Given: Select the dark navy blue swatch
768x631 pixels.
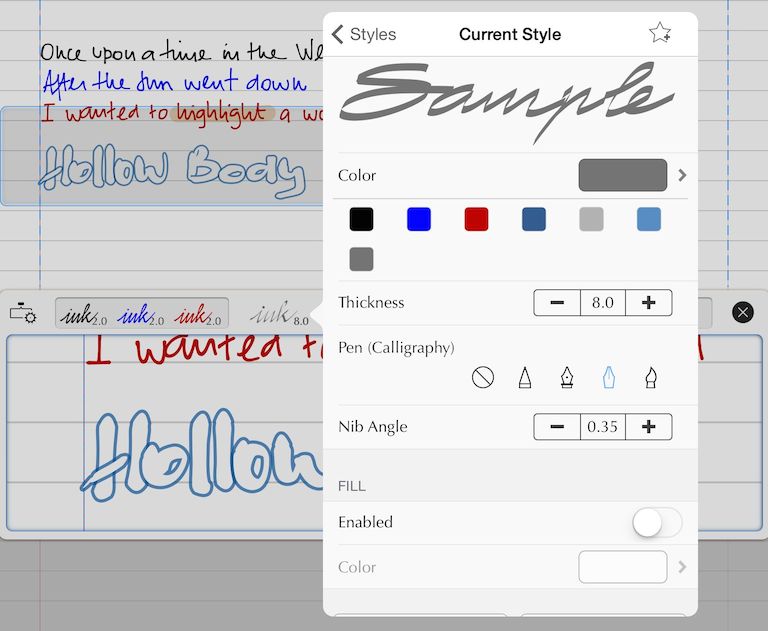Looking at the screenshot, I should (x=534, y=219).
